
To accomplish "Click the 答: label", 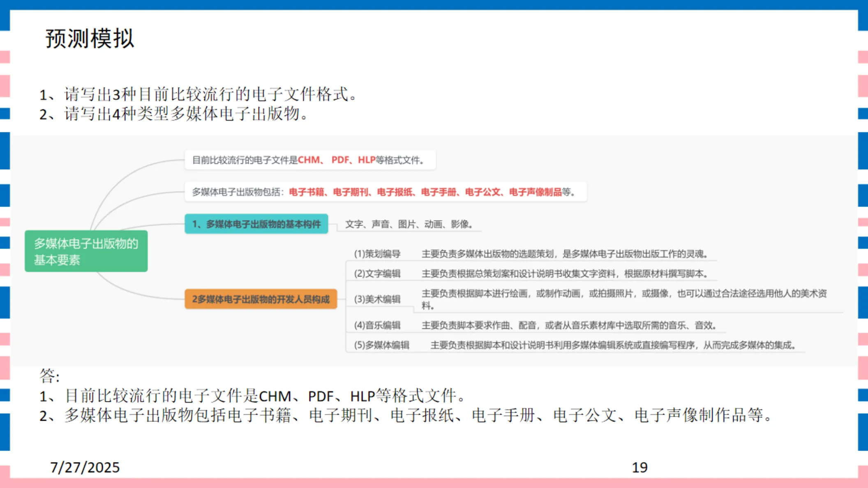I will (x=50, y=375).
